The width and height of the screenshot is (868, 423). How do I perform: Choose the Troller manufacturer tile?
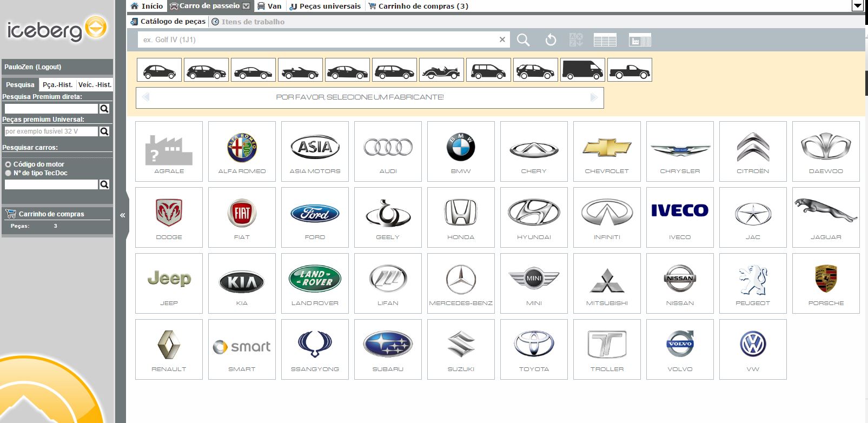(607, 349)
